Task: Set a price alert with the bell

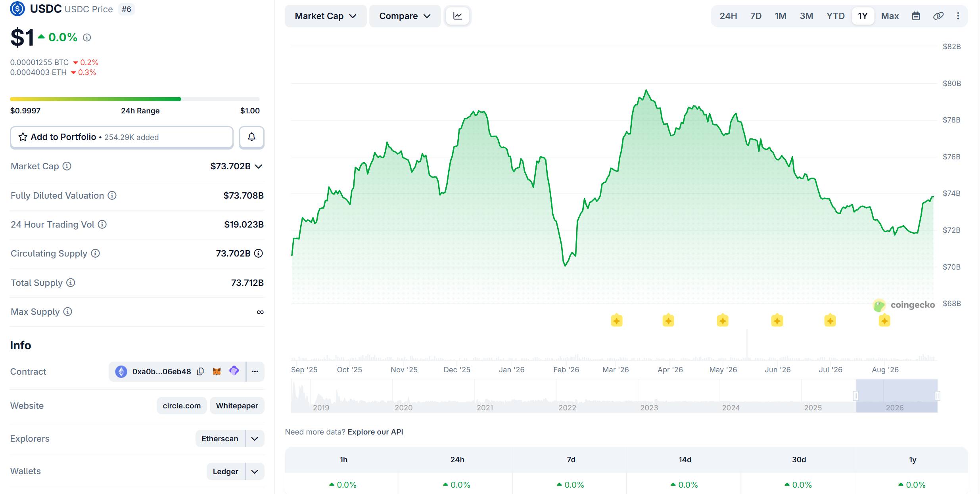Action: [x=251, y=137]
